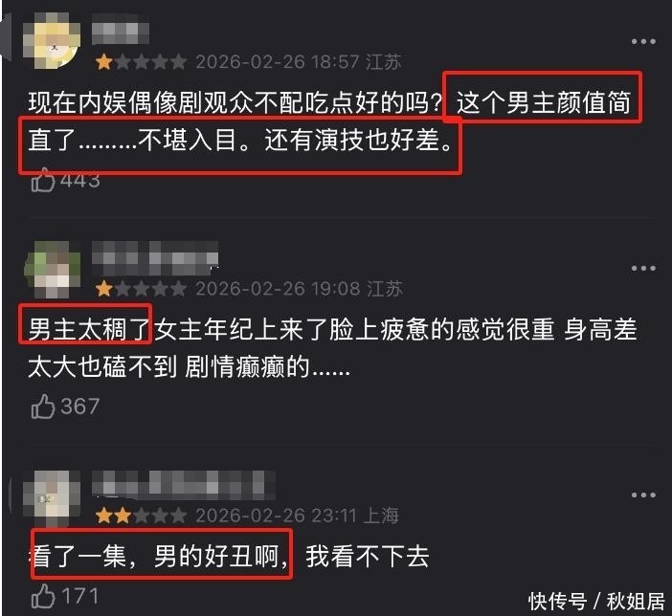Like the comment with 367 thumbs-up
672x616 pixels.
coord(43,407)
